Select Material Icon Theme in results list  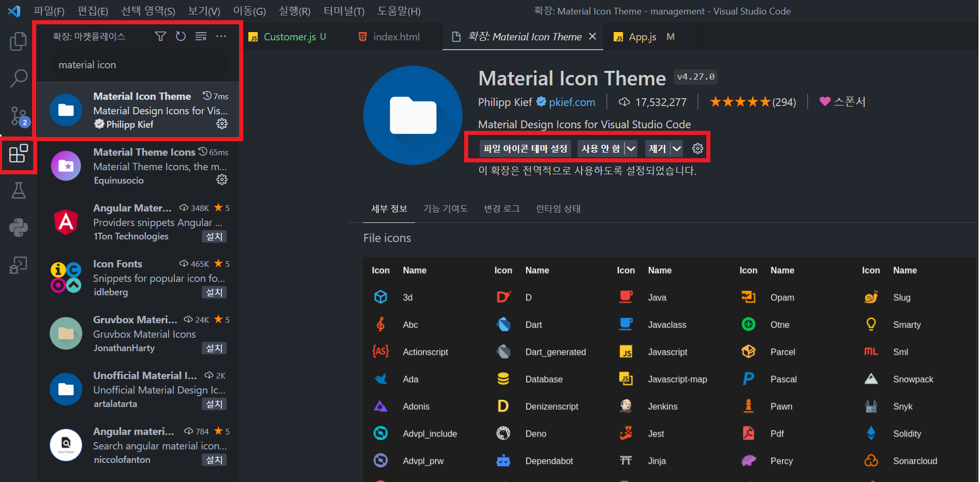(138, 110)
